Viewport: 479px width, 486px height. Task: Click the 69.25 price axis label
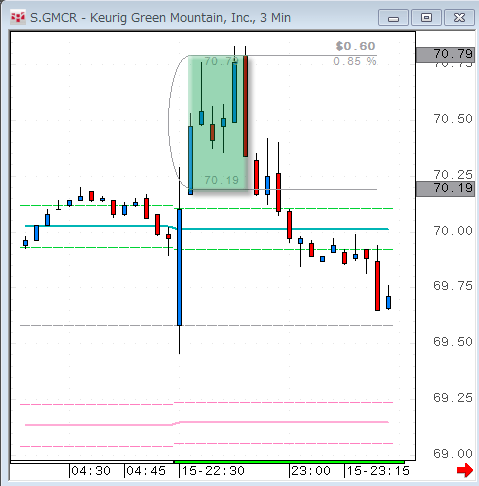[453, 398]
